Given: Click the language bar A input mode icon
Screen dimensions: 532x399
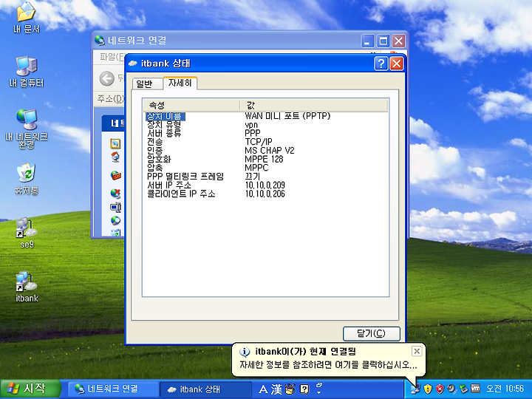Looking at the screenshot, I should pyautogui.click(x=263, y=389).
